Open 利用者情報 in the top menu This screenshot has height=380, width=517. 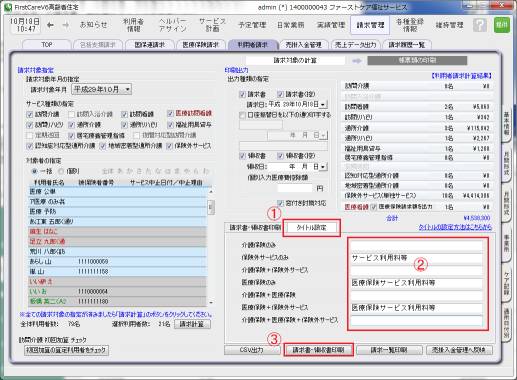133,25
